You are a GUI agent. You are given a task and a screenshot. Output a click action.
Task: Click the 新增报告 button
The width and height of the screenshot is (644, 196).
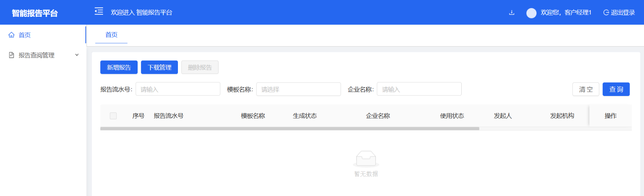pyautogui.click(x=119, y=67)
